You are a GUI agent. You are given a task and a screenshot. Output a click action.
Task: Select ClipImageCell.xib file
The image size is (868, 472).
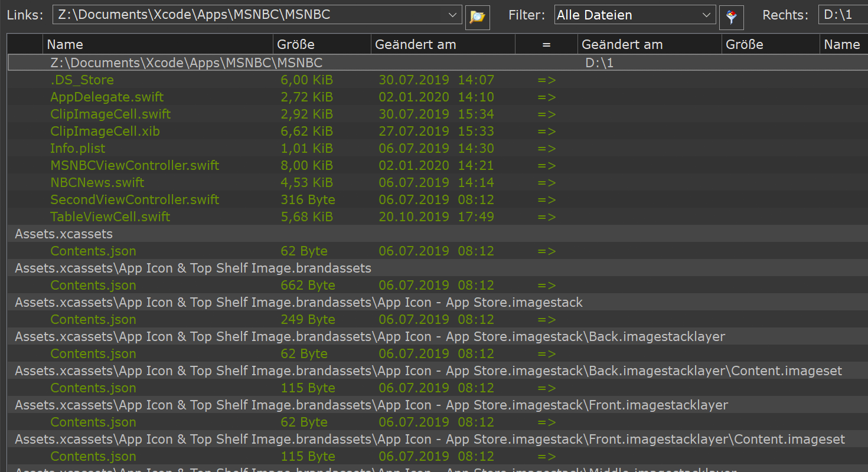coord(105,131)
